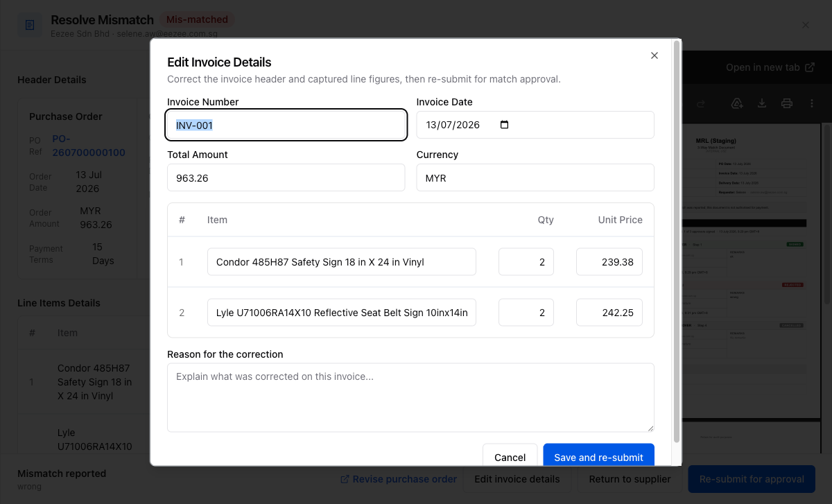Image resolution: width=832 pixels, height=504 pixels.
Task: Download the PDF from the viewer toolbar
Action: pos(762,103)
